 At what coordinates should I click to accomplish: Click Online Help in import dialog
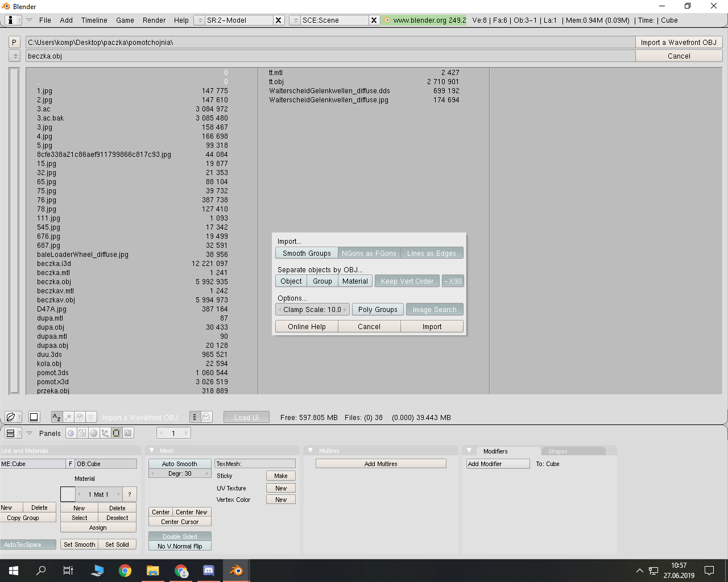307,326
